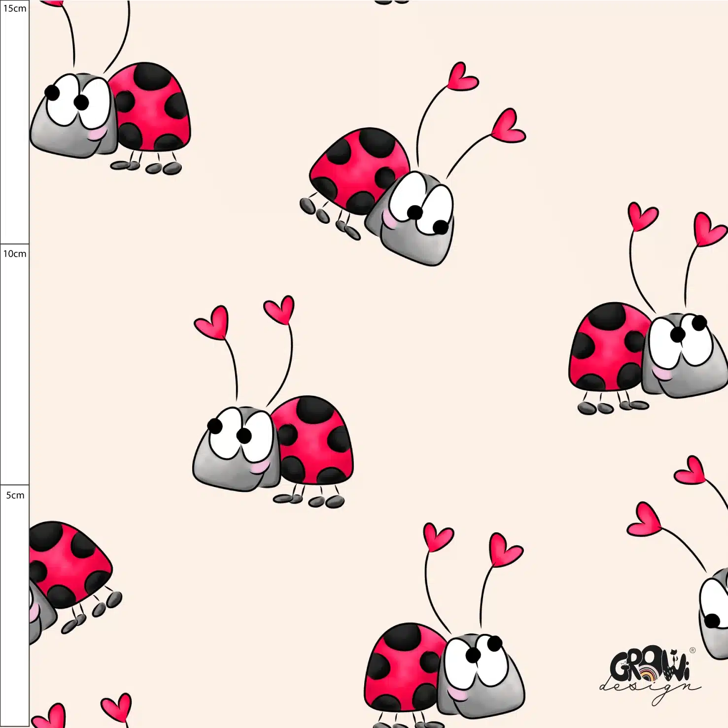Click the 15cm ruler label
The image size is (728, 728).
pyautogui.click(x=14, y=8)
